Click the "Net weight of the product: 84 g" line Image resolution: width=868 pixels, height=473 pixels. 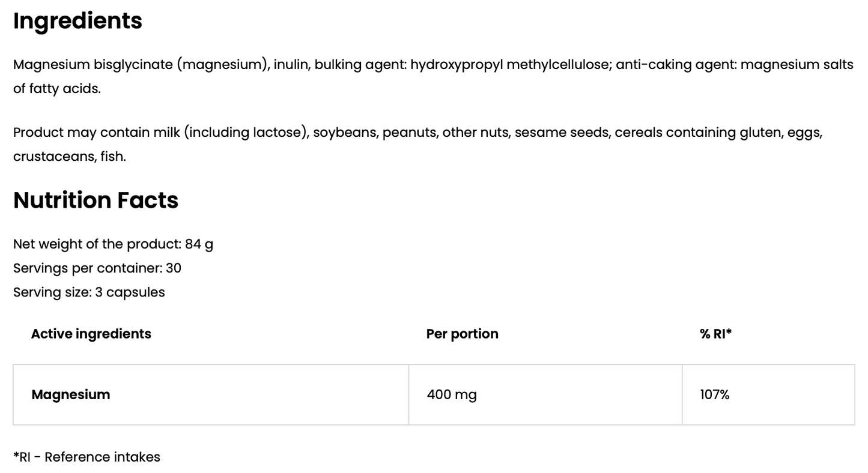113,244
